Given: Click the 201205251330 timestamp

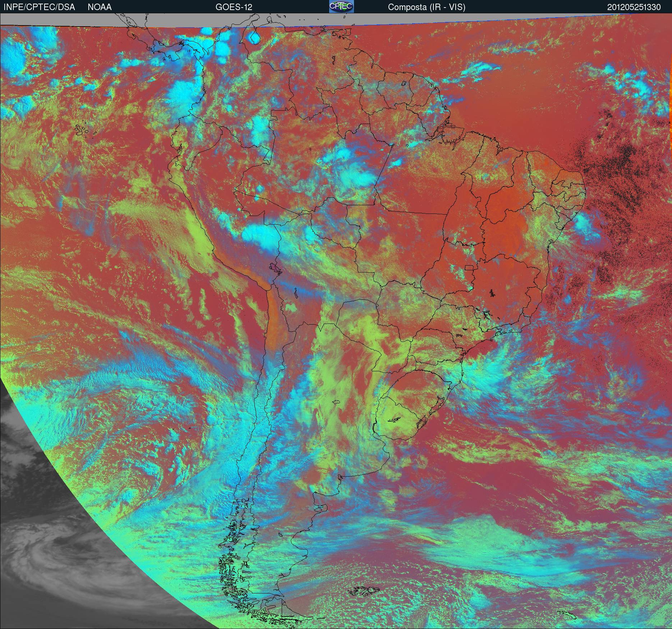Looking at the screenshot, I should [x=634, y=7].
